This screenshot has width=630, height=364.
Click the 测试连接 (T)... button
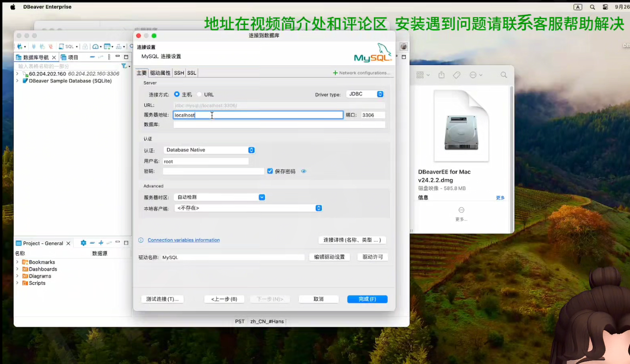[162, 299]
